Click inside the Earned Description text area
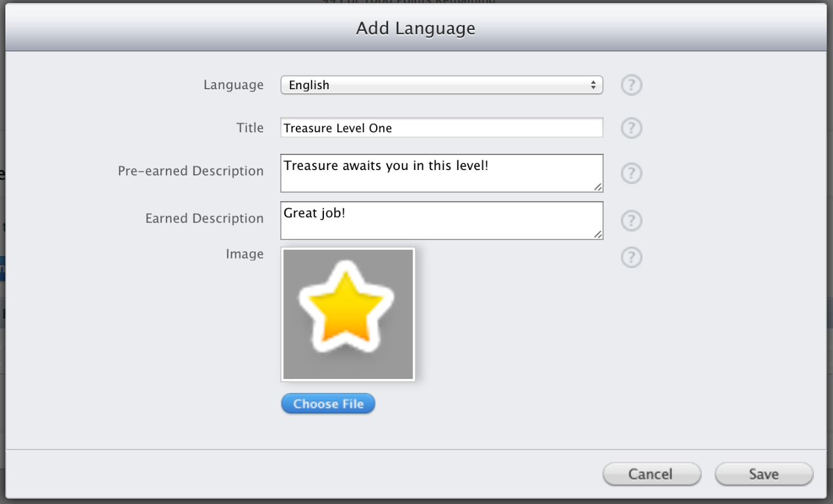The height and width of the screenshot is (504, 833). pyautogui.click(x=441, y=220)
